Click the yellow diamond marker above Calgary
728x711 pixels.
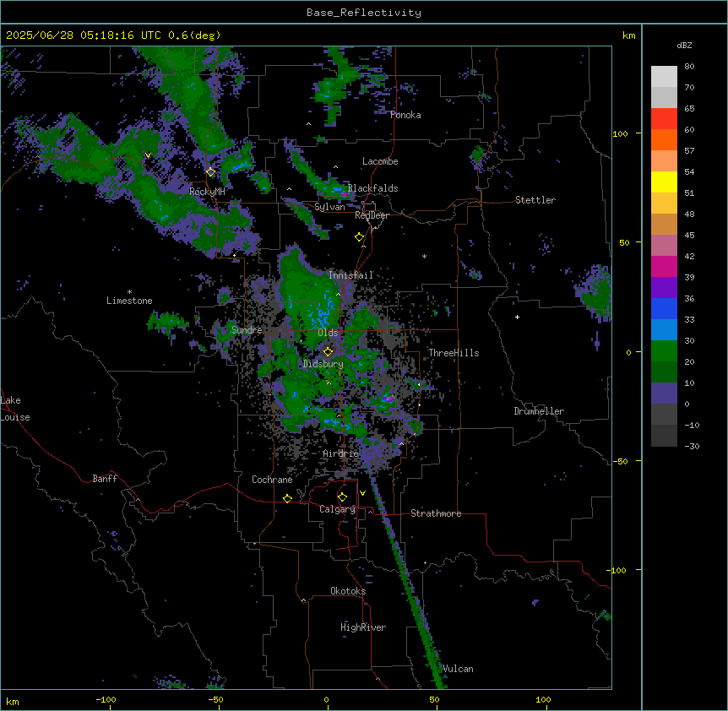[x=342, y=497]
